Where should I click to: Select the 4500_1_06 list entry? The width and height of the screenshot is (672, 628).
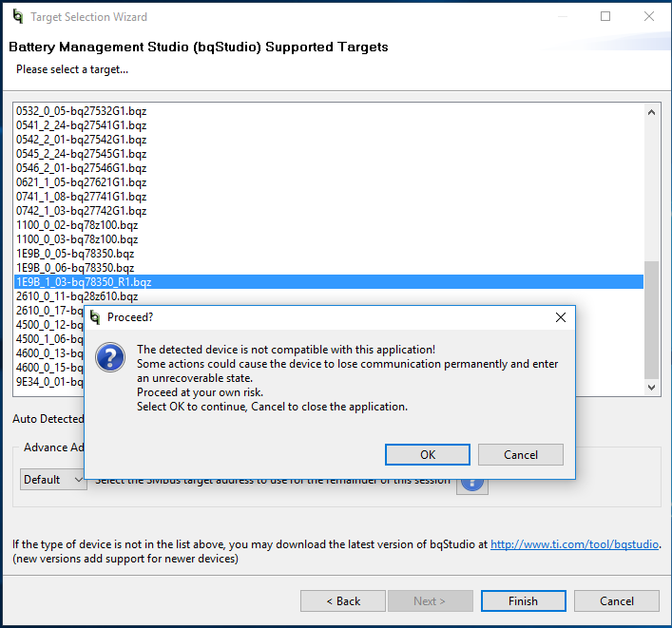[x=49, y=339]
